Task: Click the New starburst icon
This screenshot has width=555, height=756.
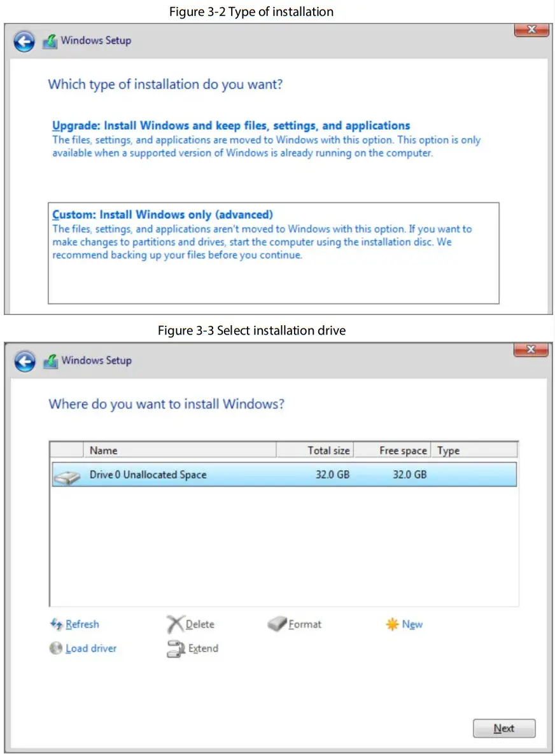Action: tap(392, 624)
